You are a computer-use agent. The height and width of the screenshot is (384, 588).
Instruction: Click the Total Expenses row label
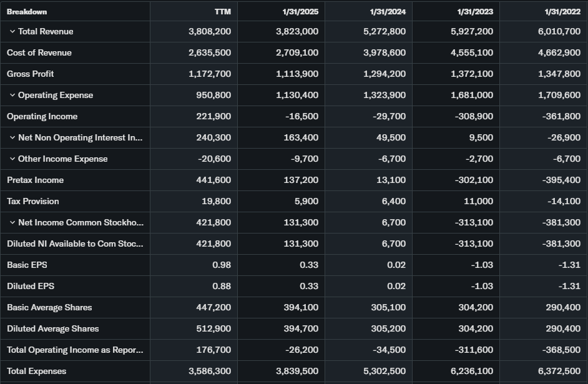(x=37, y=372)
